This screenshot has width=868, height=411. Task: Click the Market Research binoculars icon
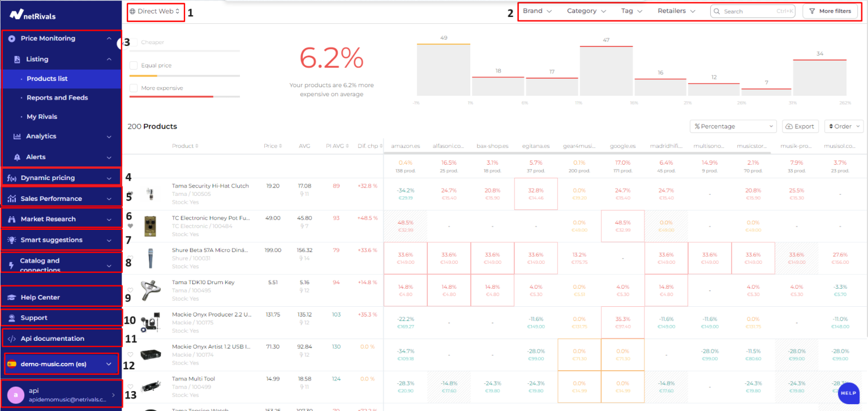point(11,219)
